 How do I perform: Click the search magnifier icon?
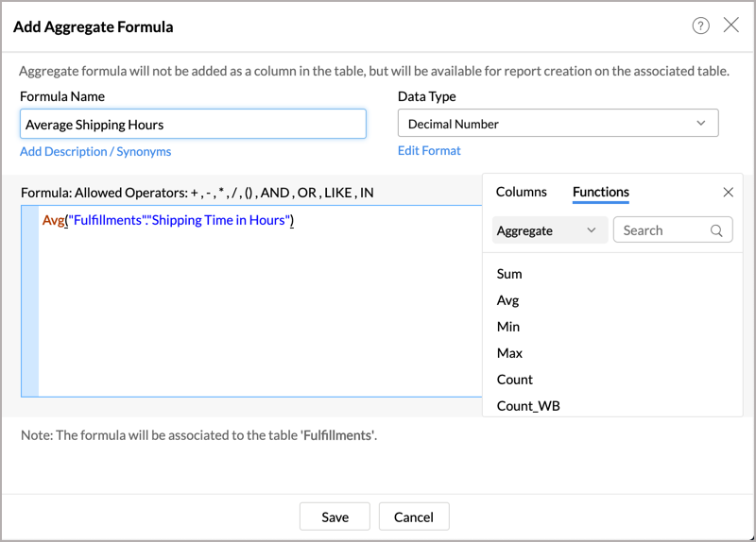[717, 230]
